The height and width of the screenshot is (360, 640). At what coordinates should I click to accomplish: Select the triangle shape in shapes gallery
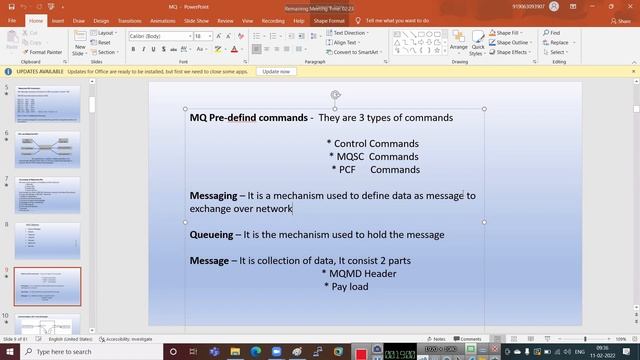(x=397, y=42)
